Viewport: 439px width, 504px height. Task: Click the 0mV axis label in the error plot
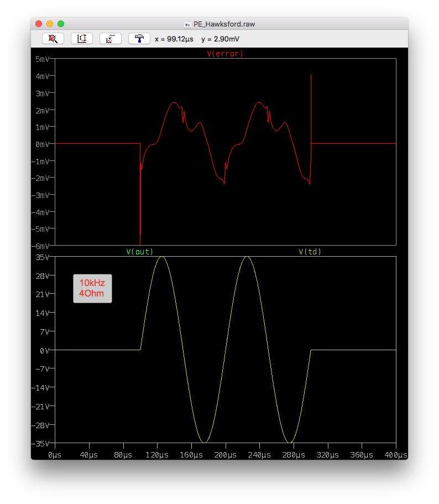pos(43,144)
